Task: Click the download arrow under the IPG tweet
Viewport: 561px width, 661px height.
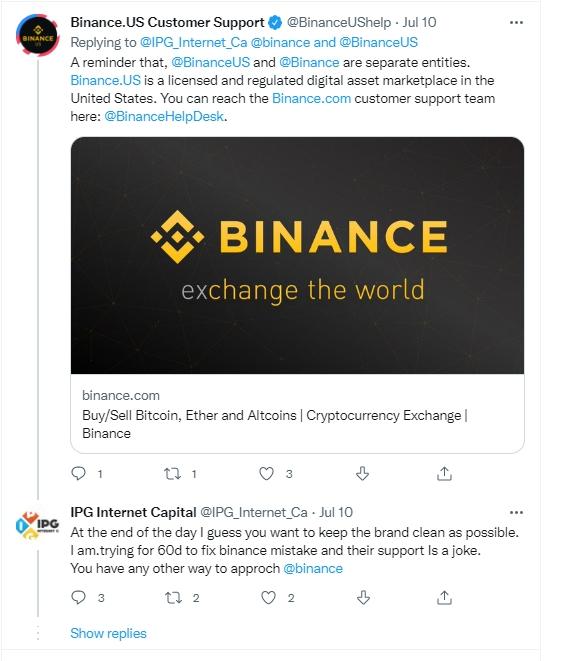Action: click(363, 597)
